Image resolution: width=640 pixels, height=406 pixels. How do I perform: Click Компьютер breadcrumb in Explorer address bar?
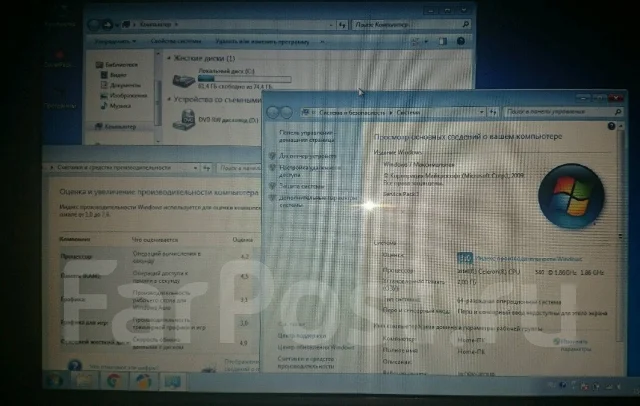tap(155, 24)
